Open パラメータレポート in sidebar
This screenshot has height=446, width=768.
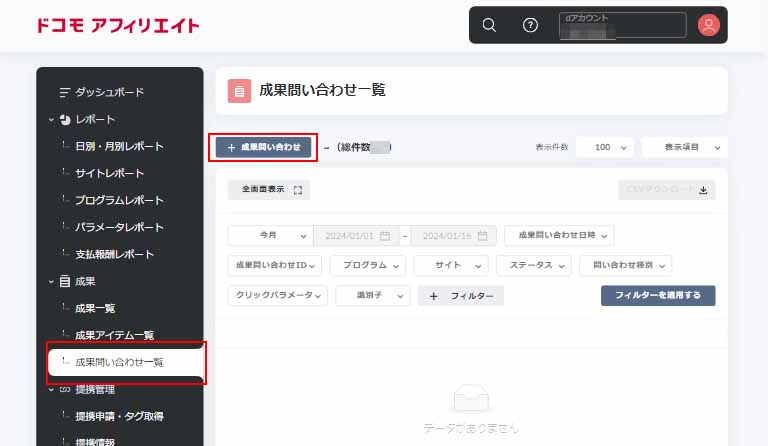coord(119,227)
